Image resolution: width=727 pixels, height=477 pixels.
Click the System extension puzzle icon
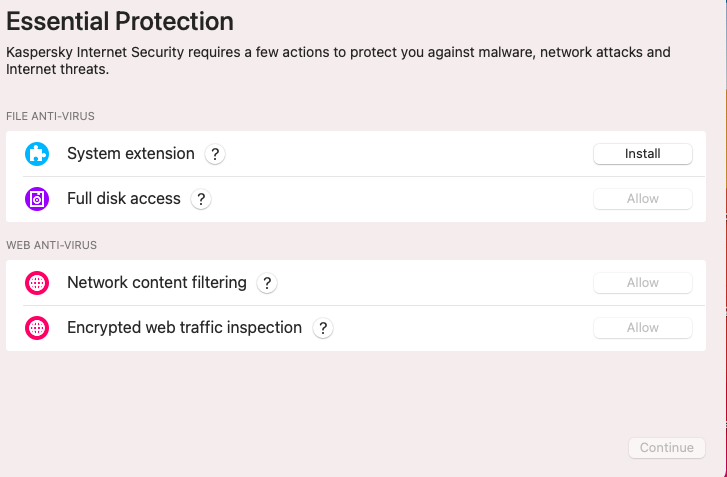pos(37,154)
